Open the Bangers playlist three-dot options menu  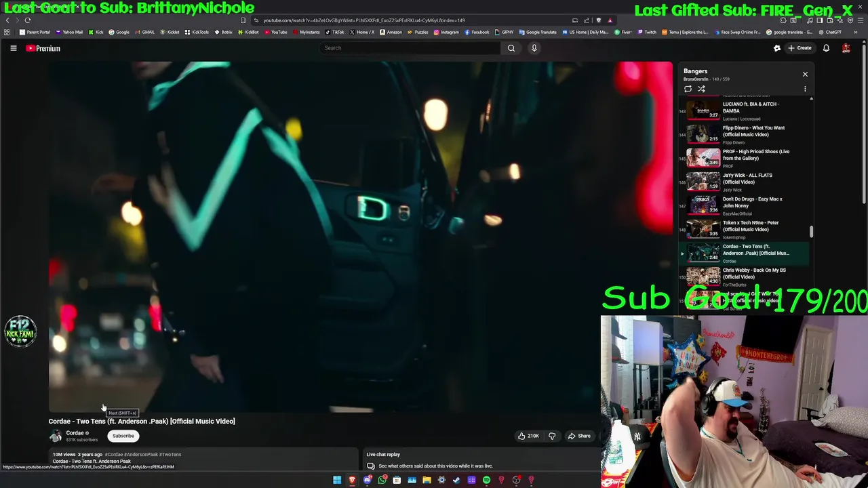click(805, 89)
